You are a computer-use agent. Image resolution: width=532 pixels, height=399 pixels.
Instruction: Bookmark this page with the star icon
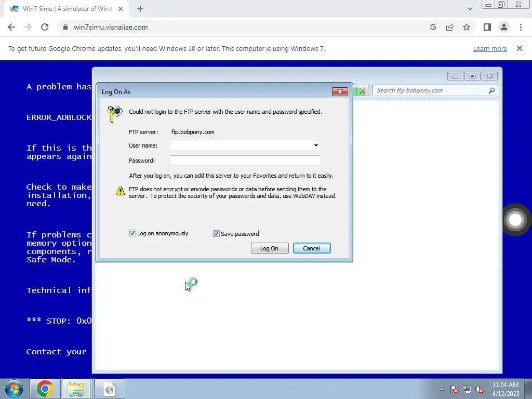[467, 27]
